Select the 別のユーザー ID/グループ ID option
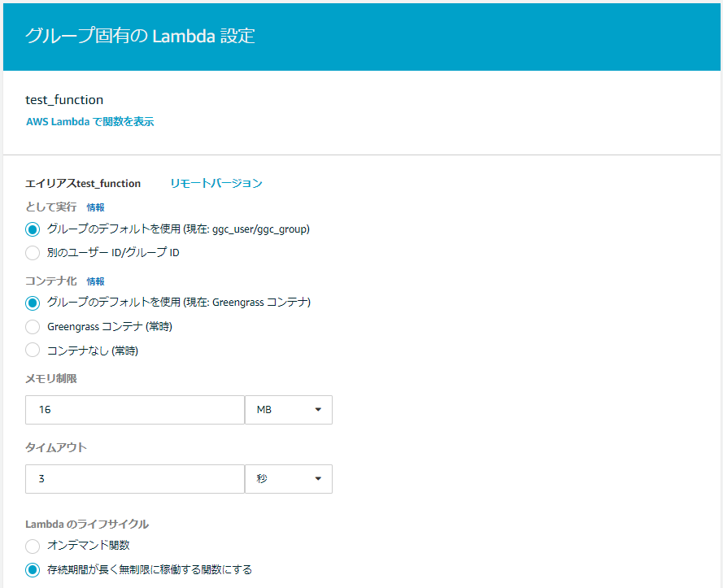723x588 pixels. pos(33,253)
